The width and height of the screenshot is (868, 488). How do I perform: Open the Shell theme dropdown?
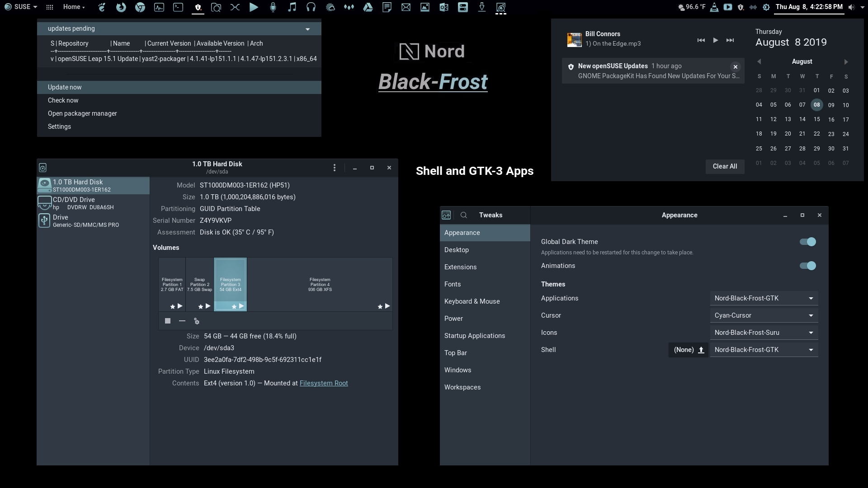pyautogui.click(x=764, y=350)
